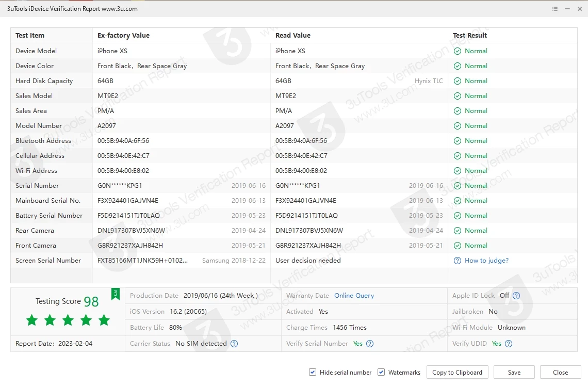Click the Test Result column header
The image size is (588, 387).
(x=470, y=35)
